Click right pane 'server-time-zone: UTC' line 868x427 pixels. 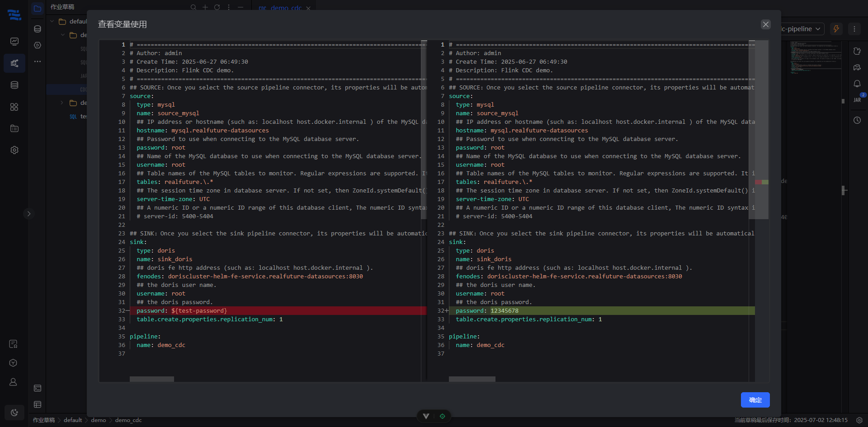pos(492,199)
